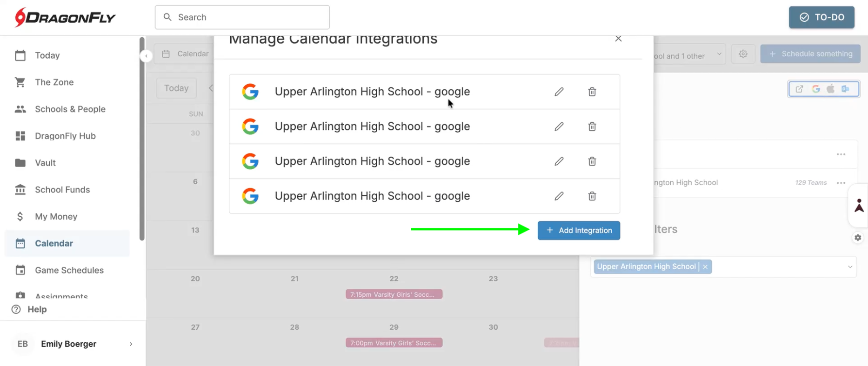Open the TO-DO button
This screenshot has width=868, height=366.
click(821, 17)
